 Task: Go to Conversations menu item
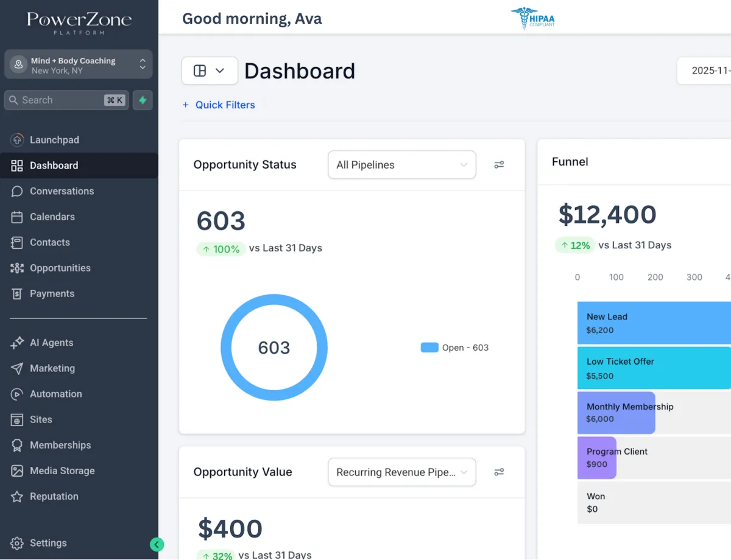79,191
